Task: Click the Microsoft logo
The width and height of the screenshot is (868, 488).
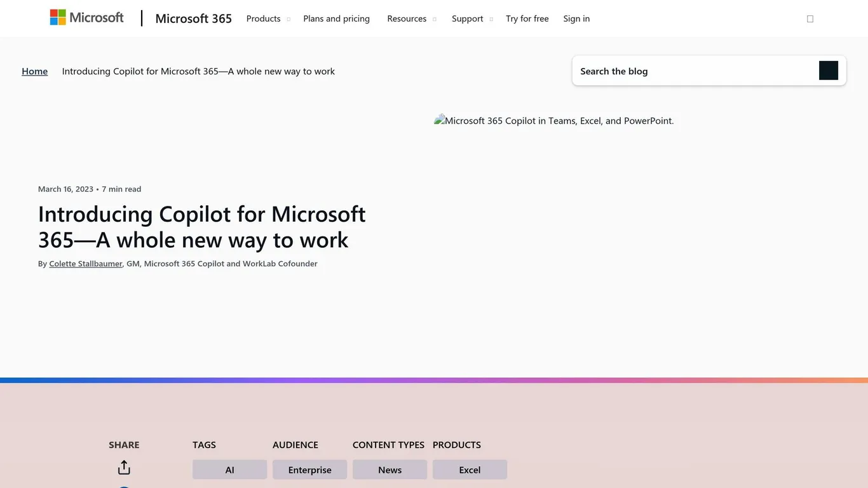Action: pos(87,18)
